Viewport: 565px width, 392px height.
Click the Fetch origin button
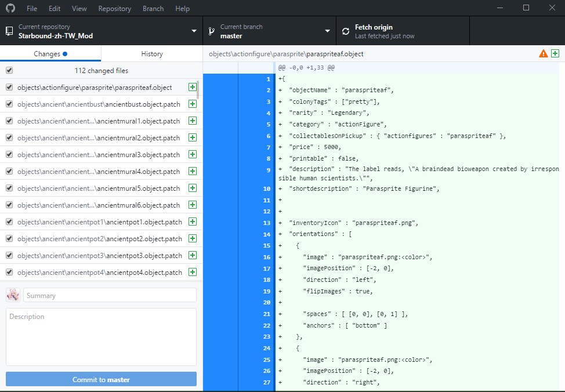tap(403, 31)
